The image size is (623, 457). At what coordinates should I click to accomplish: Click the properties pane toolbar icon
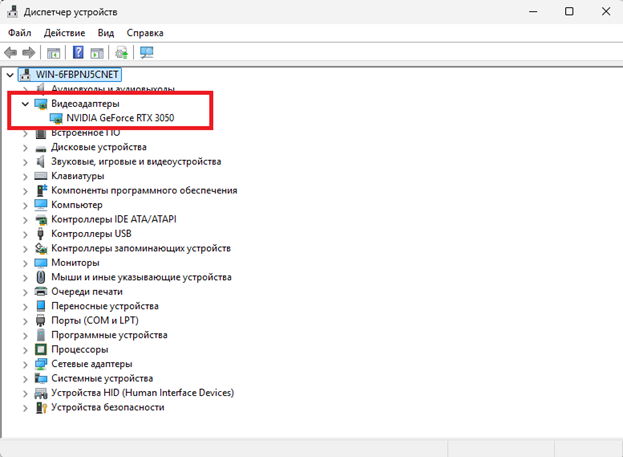pyautogui.click(x=97, y=52)
